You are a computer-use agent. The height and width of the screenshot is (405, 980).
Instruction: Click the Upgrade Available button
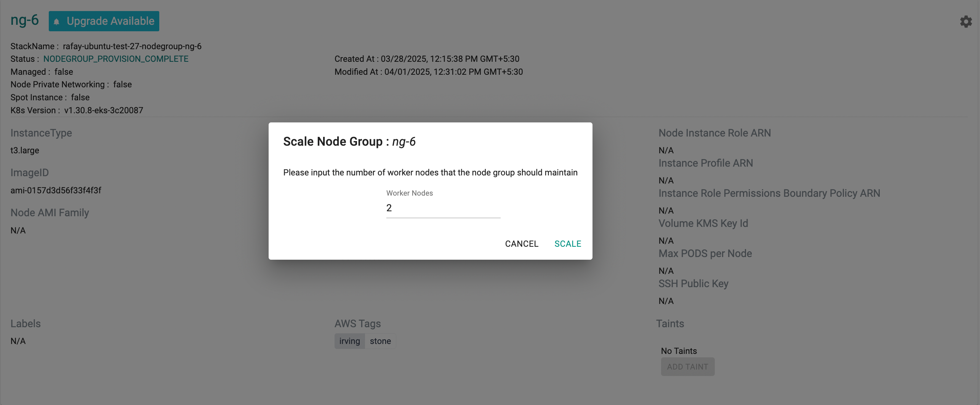104,21
